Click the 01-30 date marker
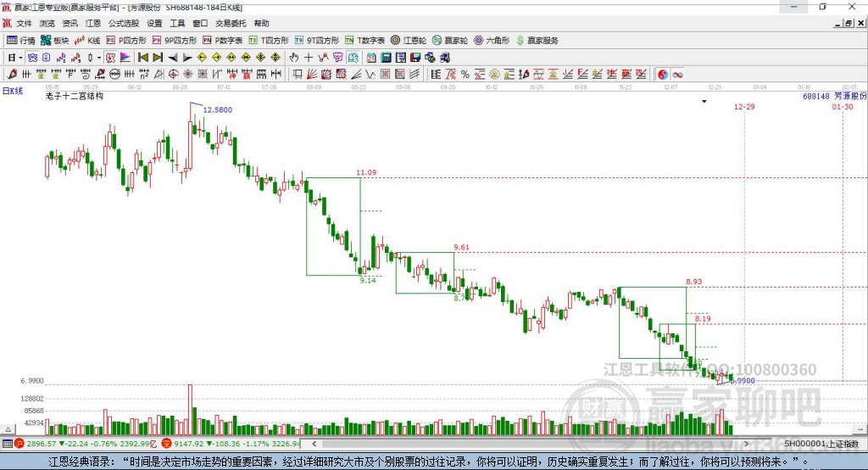This screenshot has width=868, height=470. point(843,106)
